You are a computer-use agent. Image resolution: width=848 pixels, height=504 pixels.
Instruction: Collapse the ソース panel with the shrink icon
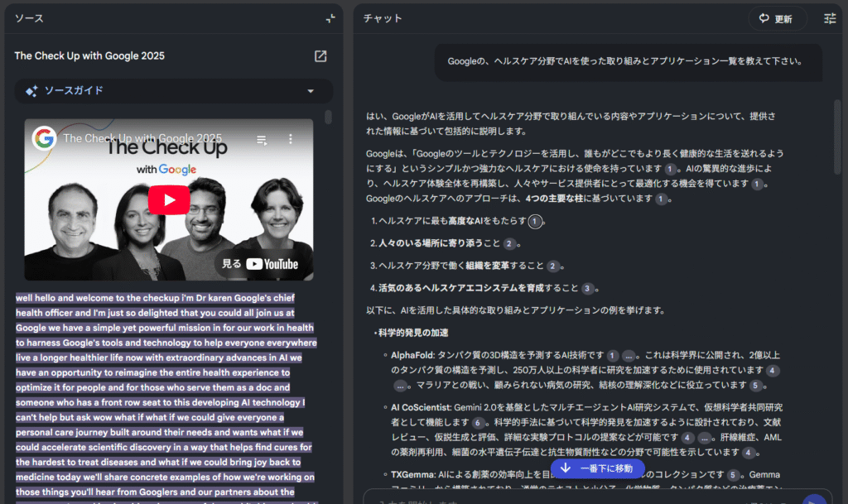coord(330,18)
